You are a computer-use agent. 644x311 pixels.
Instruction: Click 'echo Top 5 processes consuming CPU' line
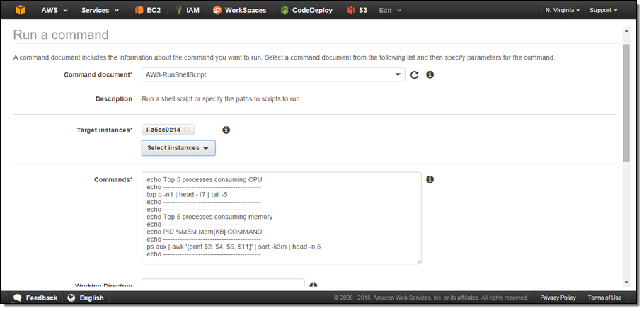click(x=204, y=179)
